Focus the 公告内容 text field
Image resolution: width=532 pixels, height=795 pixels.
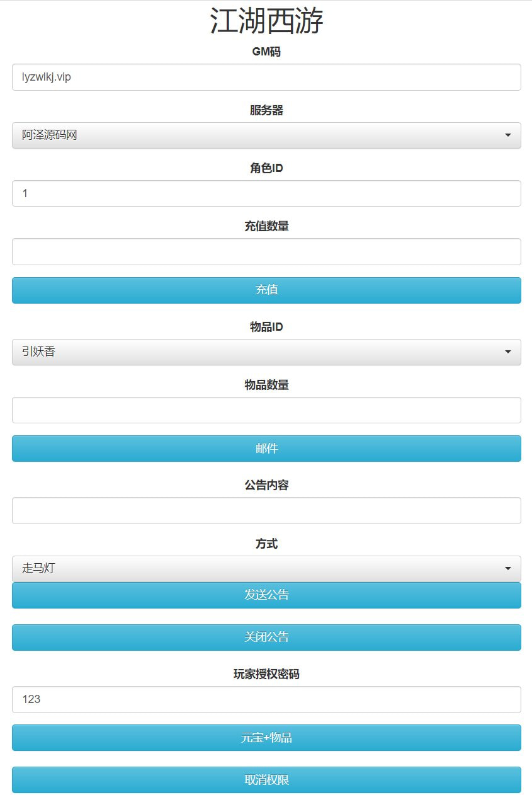[266, 510]
